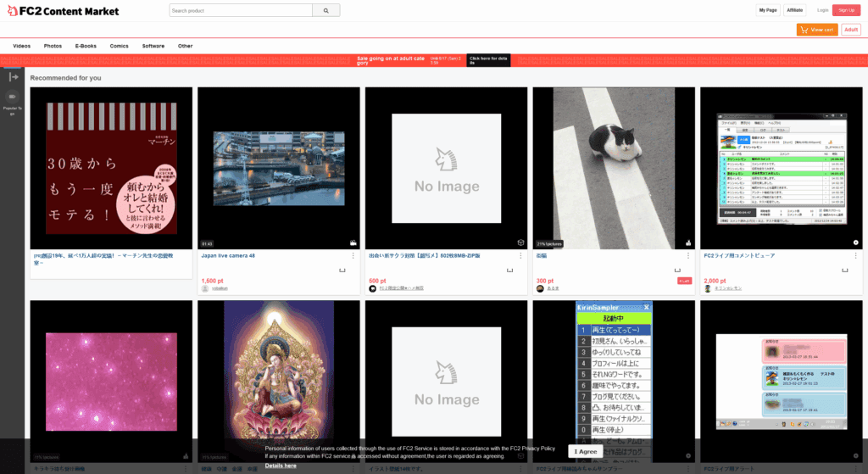Open the cat on crosswalk photo thumbnail
The height and width of the screenshot is (474, 868).
click(614, 168)
